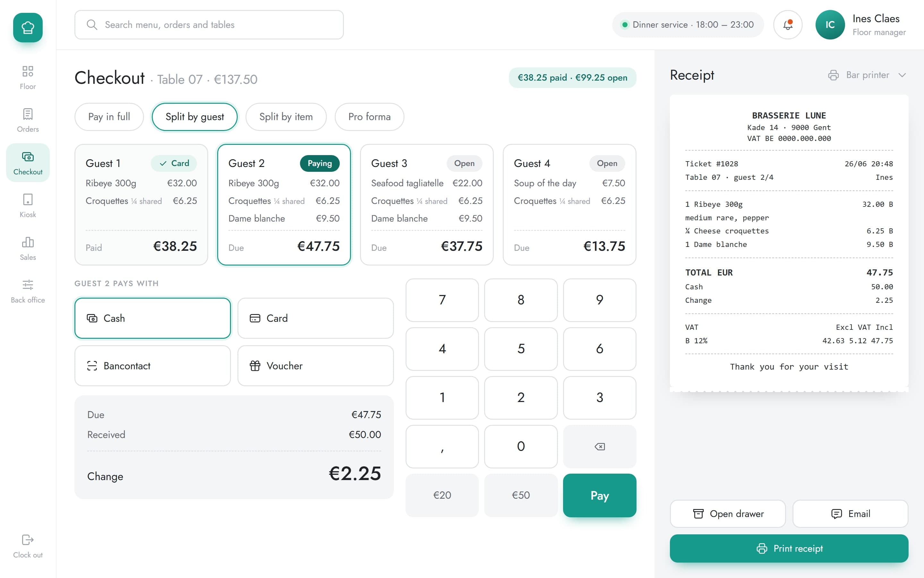Select Checkout in the sidebar

point(28,163)
